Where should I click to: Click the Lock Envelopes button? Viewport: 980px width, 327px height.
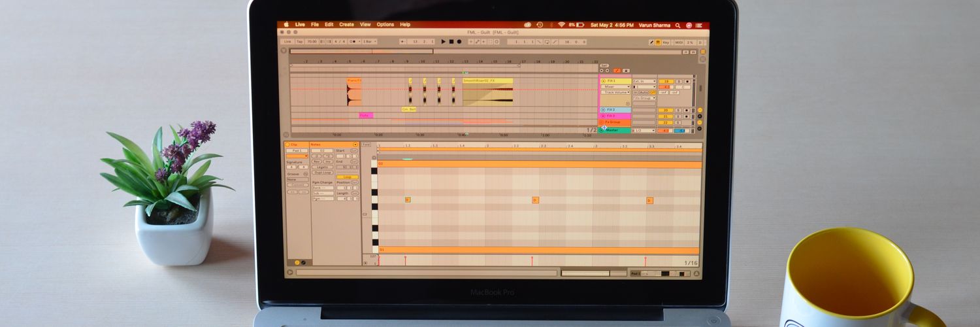(626, 71)
